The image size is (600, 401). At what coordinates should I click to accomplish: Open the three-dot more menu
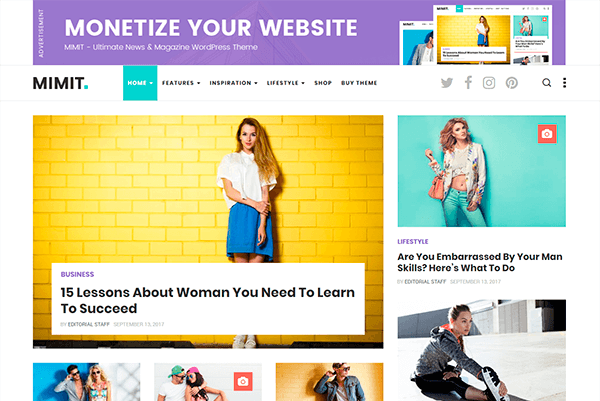[x=564, y=83]
